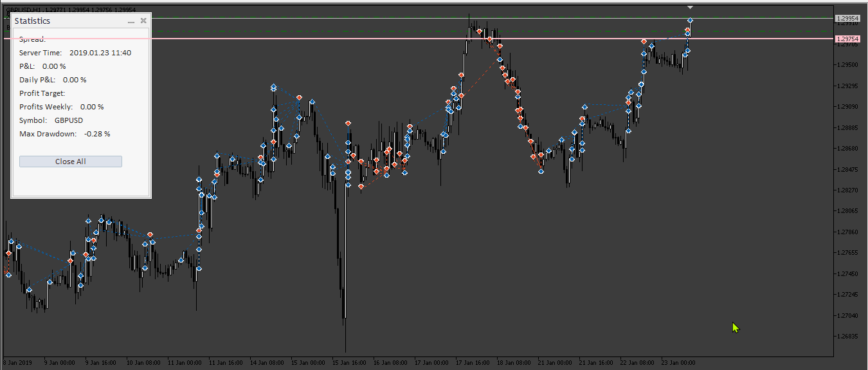
Task: Click the 1.27860 price scale label
Action: [848, 232]
